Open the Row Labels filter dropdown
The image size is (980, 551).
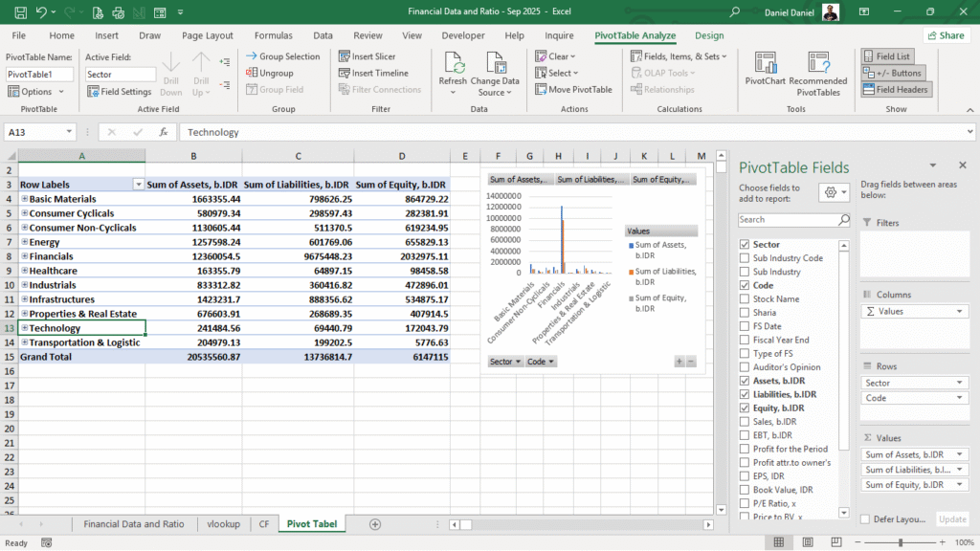pos(138,185)
